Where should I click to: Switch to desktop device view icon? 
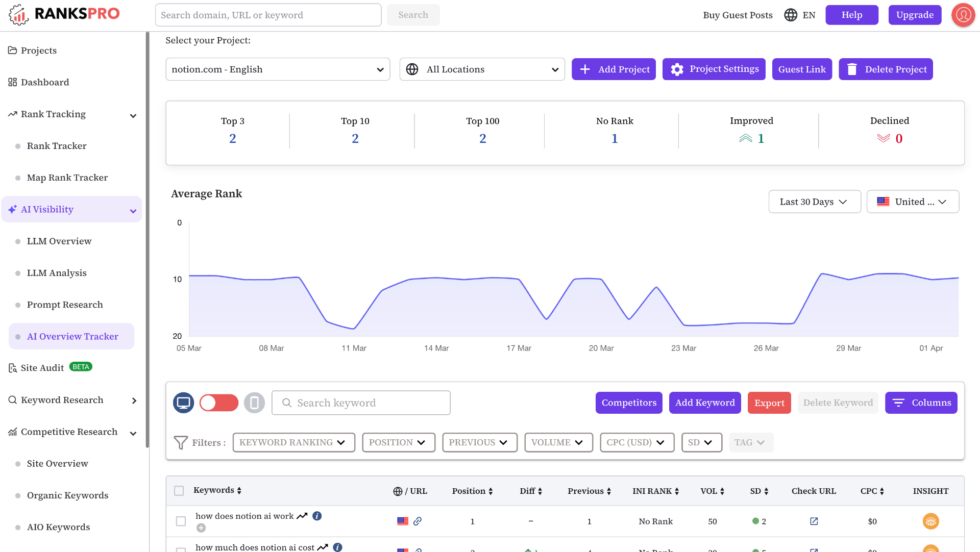click(184, 403)
